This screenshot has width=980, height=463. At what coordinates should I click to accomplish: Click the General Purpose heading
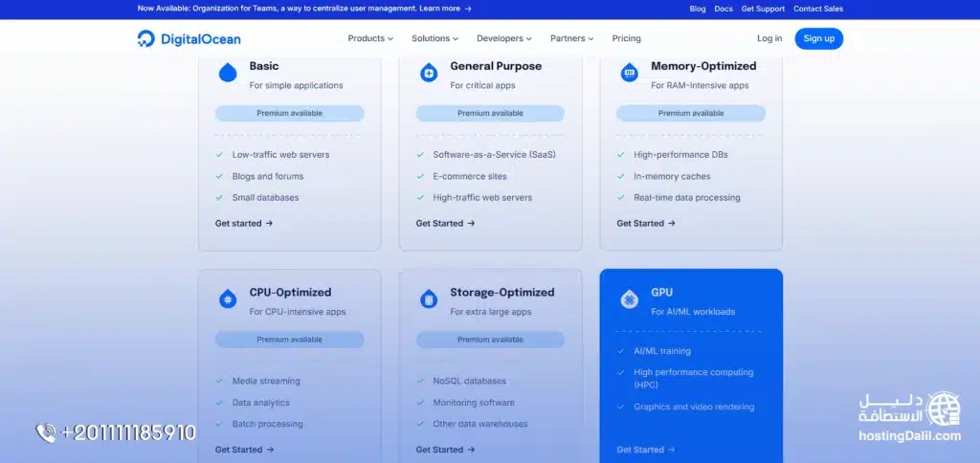[496, 66]
